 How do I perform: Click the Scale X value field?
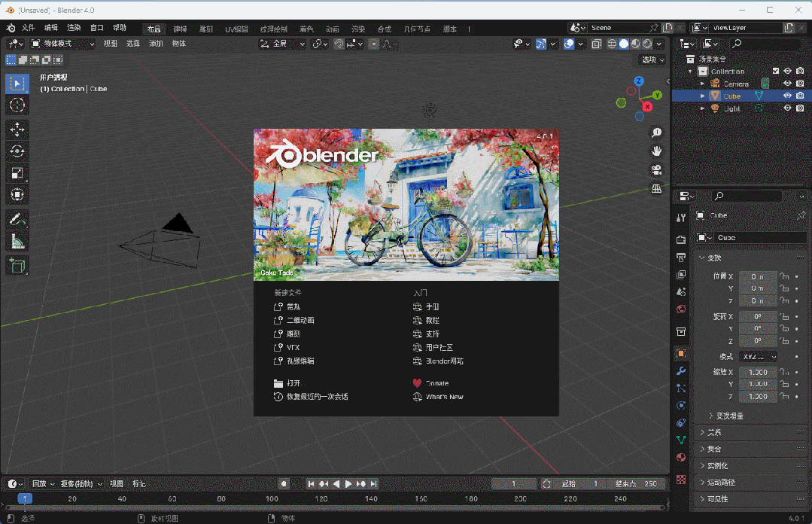pyautogui.click(x=758, y=372)
